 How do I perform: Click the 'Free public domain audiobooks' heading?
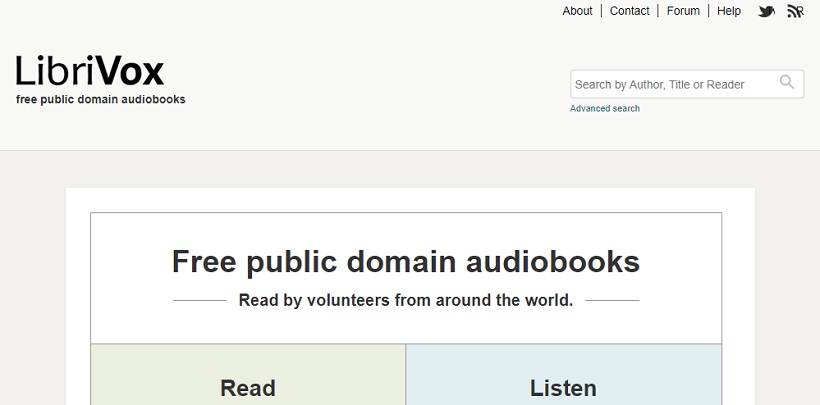click(406, 261)
